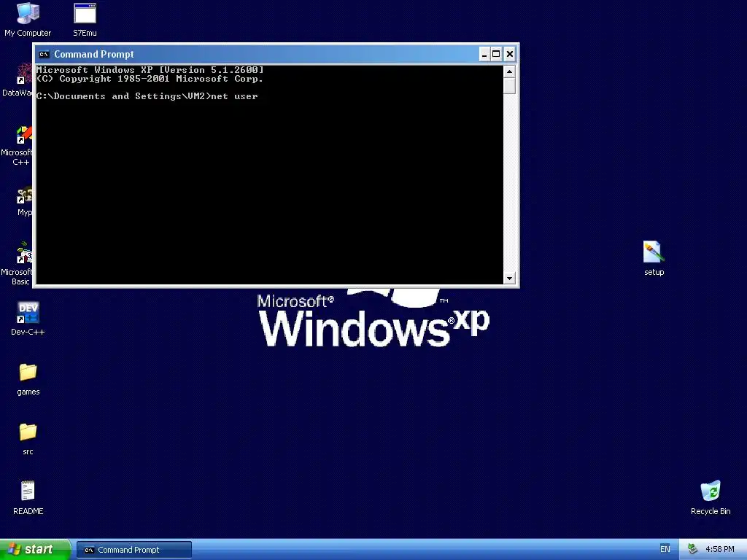The image size is (747, 560).
Task: Click the '(C) Copyright 1985-2001 Microsoft Corp.' line
Action: (150, 79)
